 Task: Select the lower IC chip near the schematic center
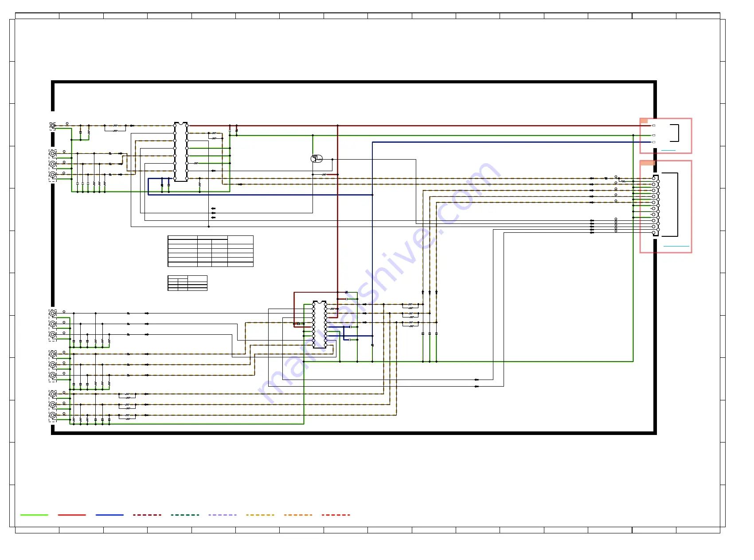[320, 325]
